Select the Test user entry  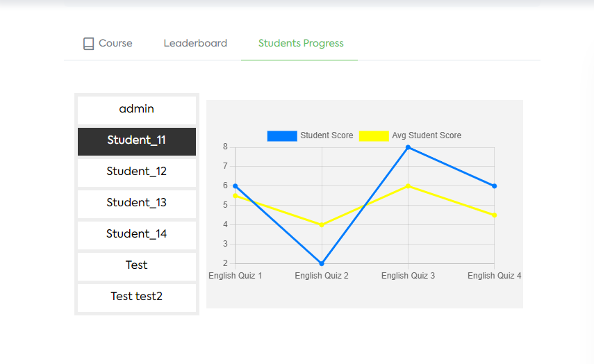[137, 266]
